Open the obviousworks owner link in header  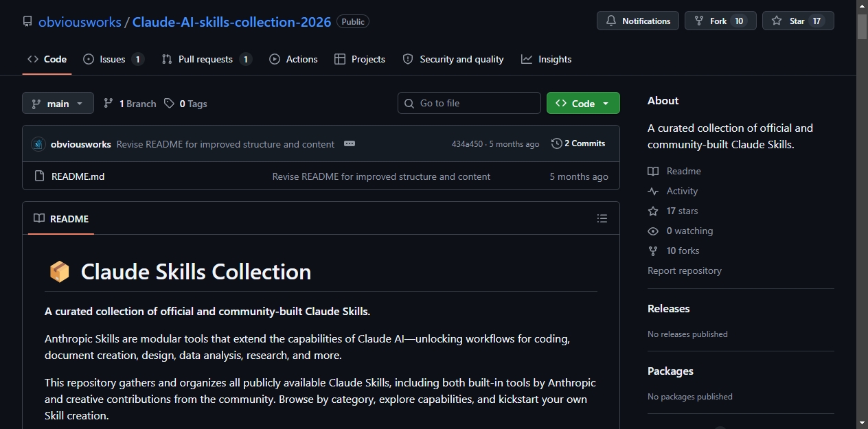pos(80,22)
